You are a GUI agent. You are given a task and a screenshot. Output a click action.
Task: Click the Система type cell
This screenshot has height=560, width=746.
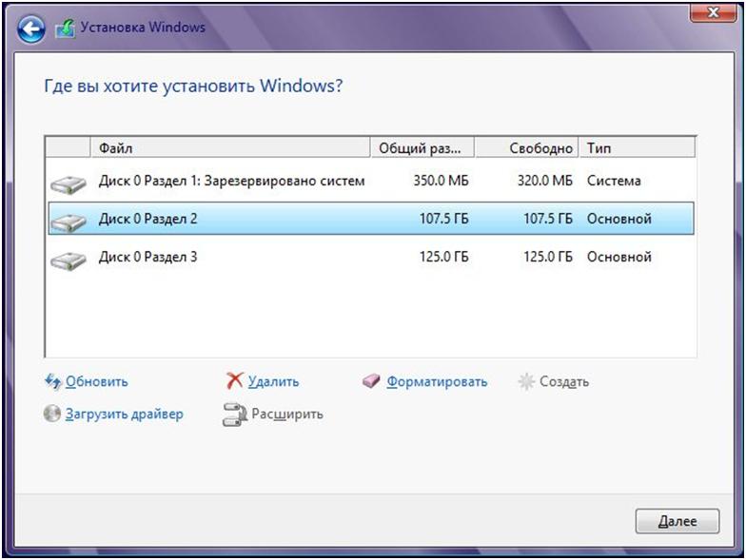[x=614, y=181]
